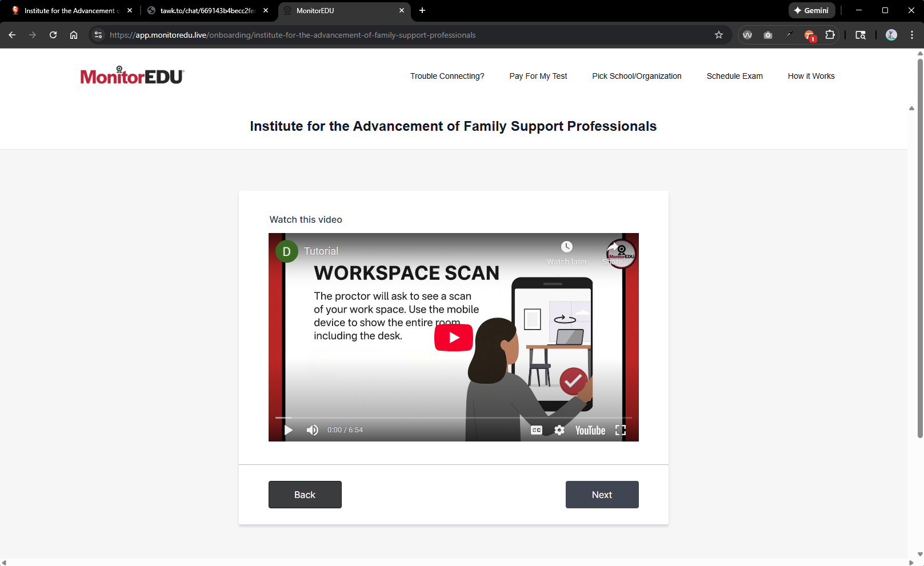Viewport: 924px width, 566px height.
Task: Open Schedule Exam page
Action: point(735,76)
